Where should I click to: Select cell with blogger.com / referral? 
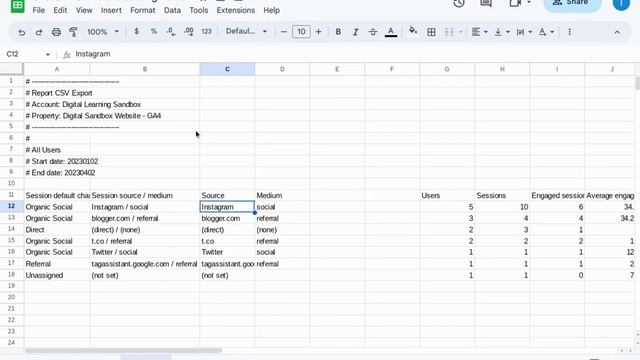pyautogui.click(x=144, y=218)
